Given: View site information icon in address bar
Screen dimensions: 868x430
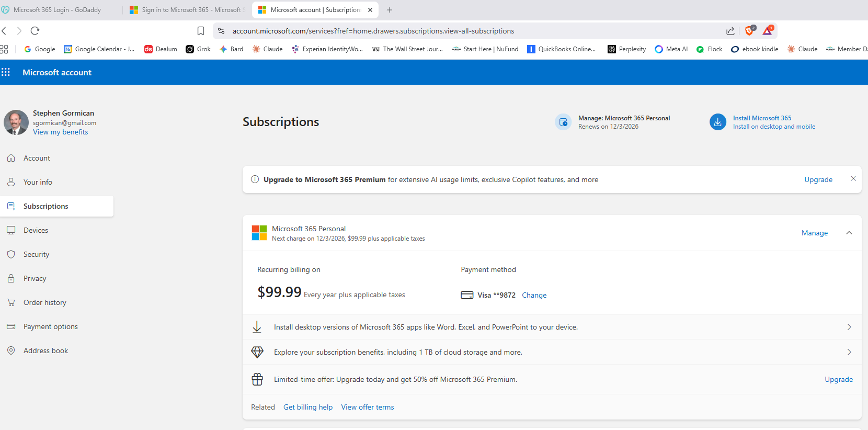Looking at the screenshot, I should [221, 31].
